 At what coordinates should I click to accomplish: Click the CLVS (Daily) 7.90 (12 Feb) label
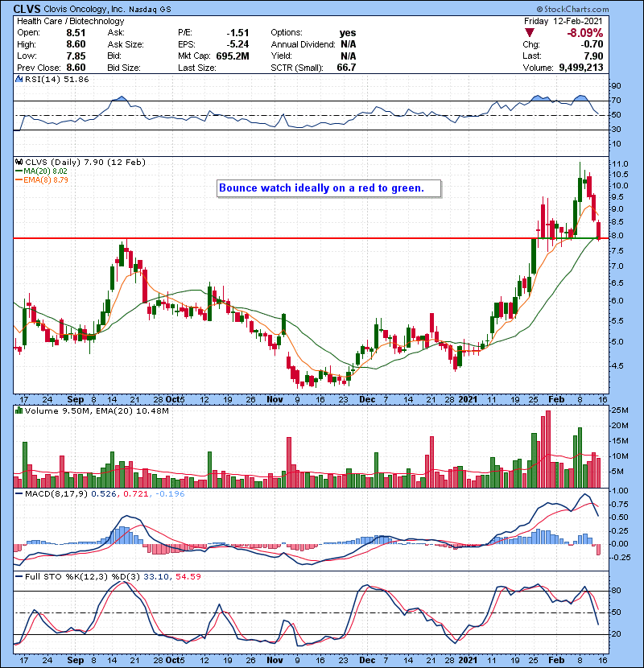(85, 163)
